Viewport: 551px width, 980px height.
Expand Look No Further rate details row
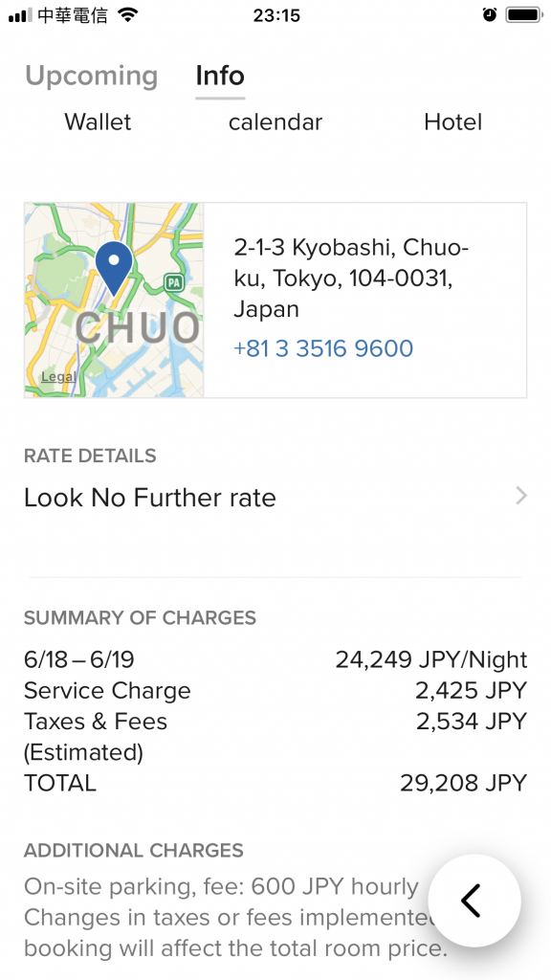[275, 498]
